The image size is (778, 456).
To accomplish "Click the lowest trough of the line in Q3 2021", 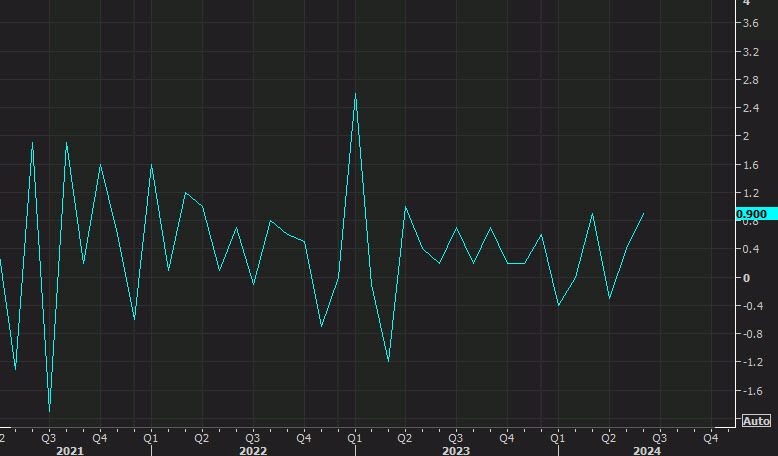I will [49, 409].
